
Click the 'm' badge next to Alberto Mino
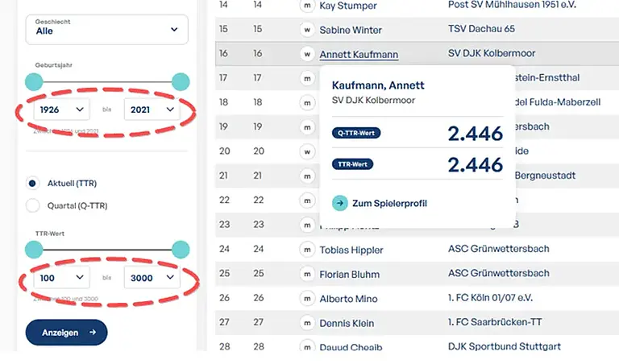tap(307, 299)
